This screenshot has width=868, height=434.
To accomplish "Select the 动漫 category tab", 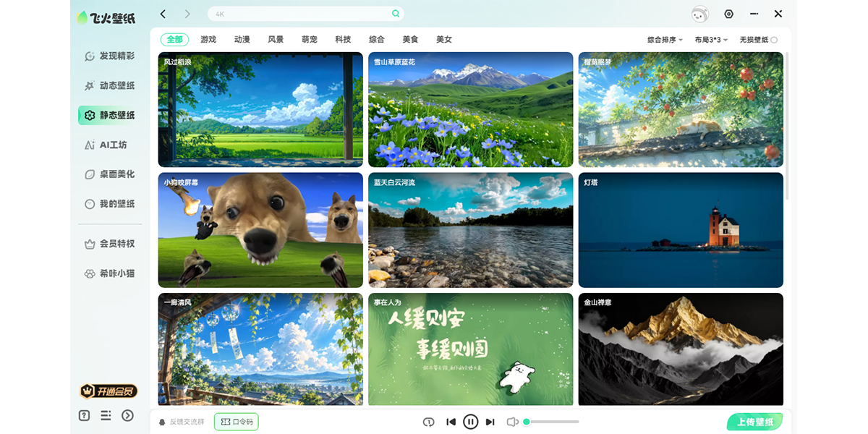I will coord(242,40).
